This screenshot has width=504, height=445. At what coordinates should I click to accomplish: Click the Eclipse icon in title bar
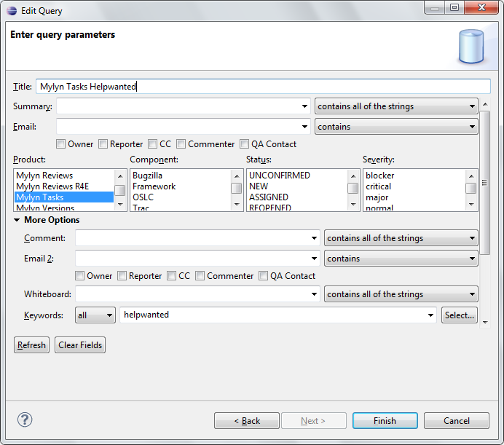(12, 11)
